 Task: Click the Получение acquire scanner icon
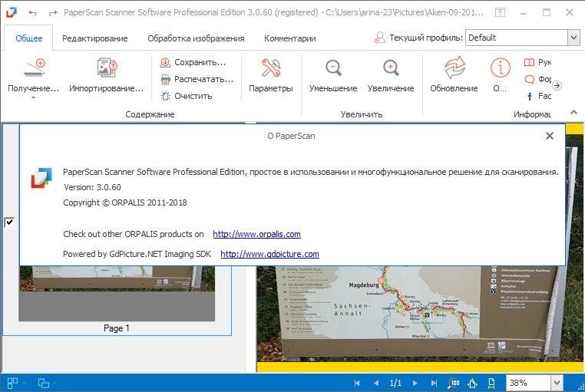tap(35, 68)
